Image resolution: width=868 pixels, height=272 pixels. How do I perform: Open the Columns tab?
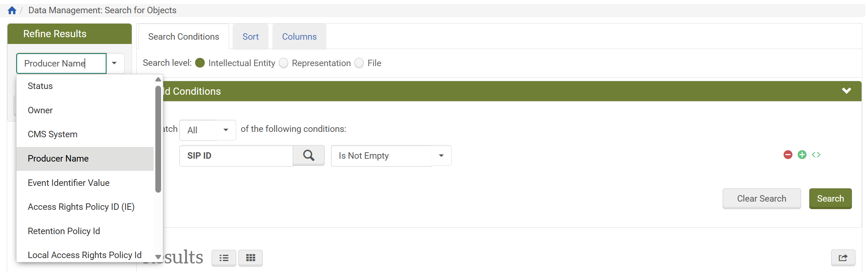pyautogui.click(x=299, y=37)
